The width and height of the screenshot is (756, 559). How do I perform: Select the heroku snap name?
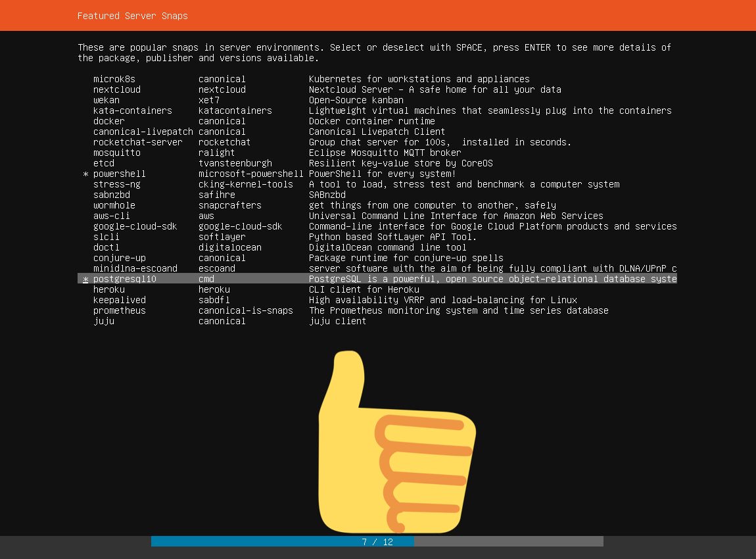(x=109, y=289)
